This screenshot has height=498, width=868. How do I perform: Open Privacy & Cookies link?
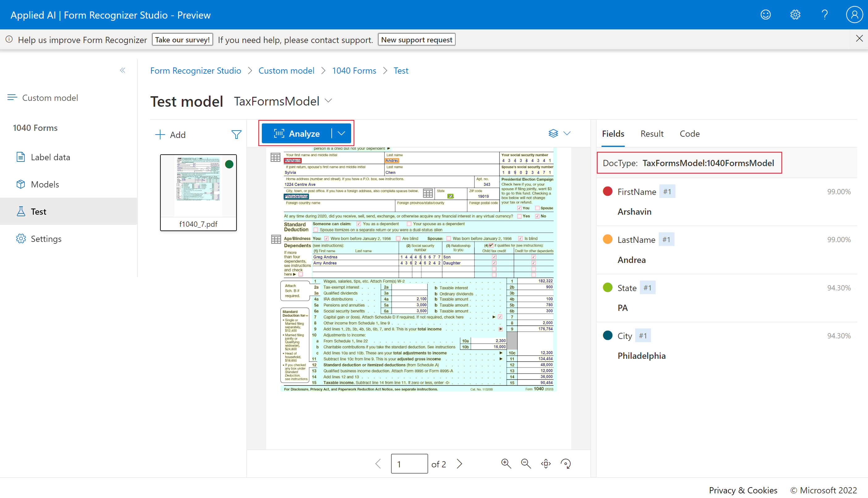(x=743, y=490)
